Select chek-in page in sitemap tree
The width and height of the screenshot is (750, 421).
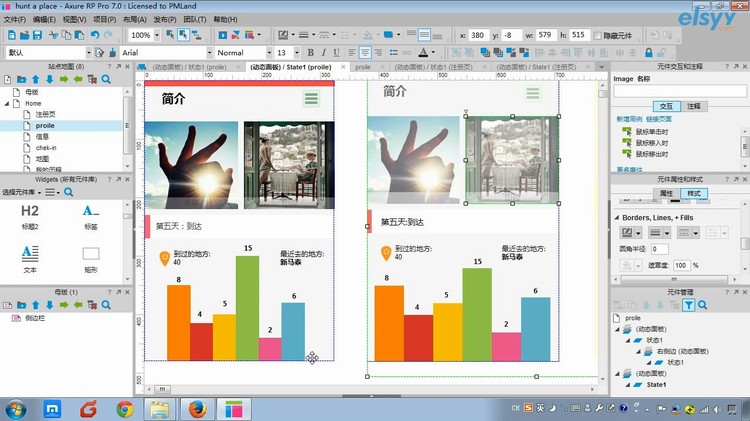tap(47, 147)
